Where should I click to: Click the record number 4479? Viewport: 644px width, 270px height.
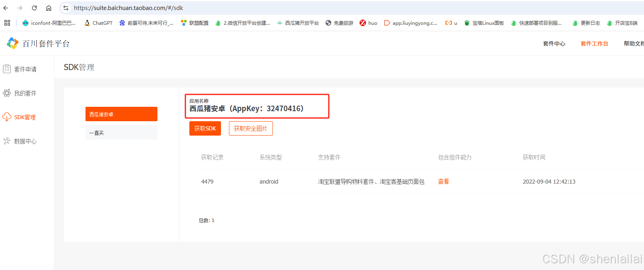click(x=207, y=182)
